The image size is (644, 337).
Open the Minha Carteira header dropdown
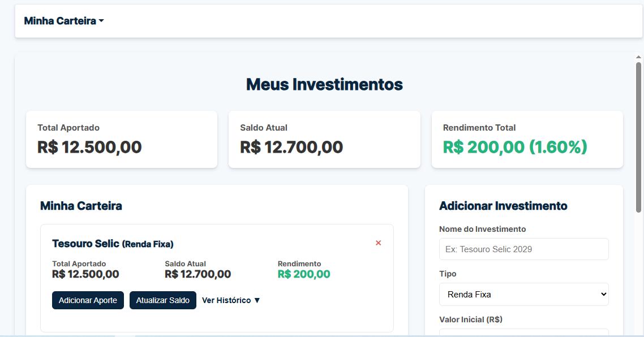coord(63,20)
